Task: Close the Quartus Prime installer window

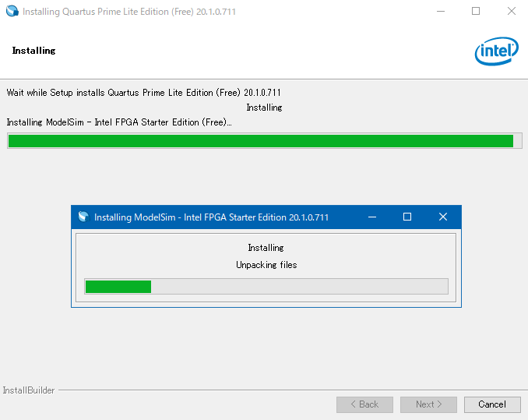Action: (x=510, y=12)
